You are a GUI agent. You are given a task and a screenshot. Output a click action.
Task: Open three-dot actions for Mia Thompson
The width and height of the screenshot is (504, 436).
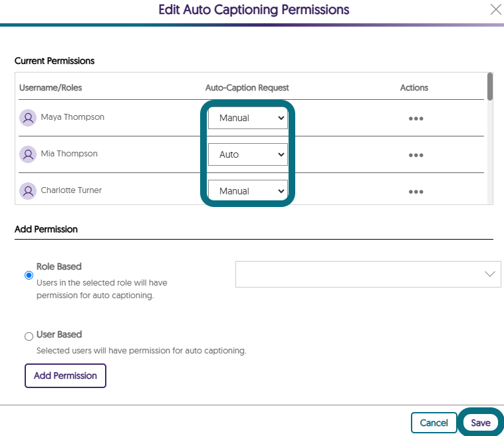point(416,155)
